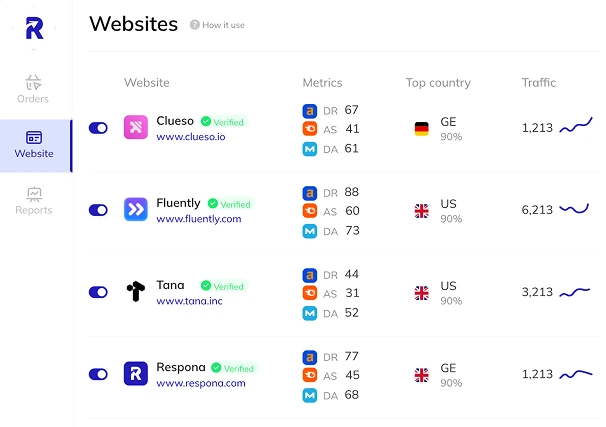The image size is (606, 427).
Task: Disable the Clueso website toggle
Action: click(x=98, y=128)
